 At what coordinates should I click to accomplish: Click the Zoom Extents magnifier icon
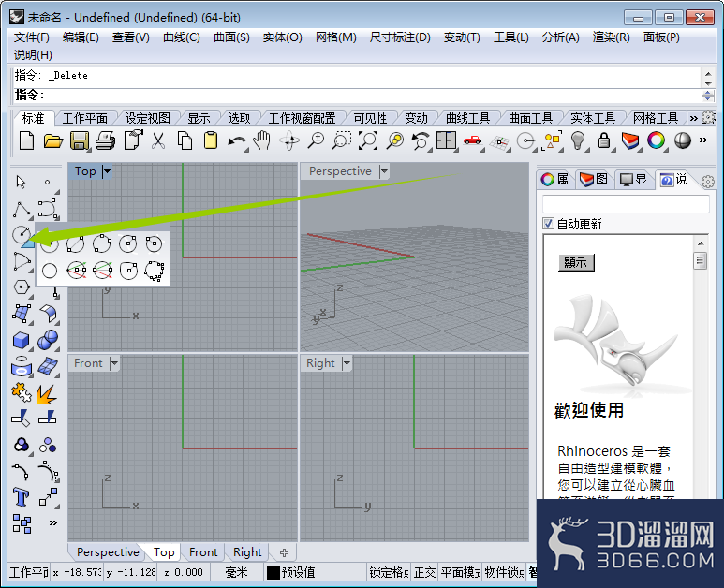coord(368,140)
